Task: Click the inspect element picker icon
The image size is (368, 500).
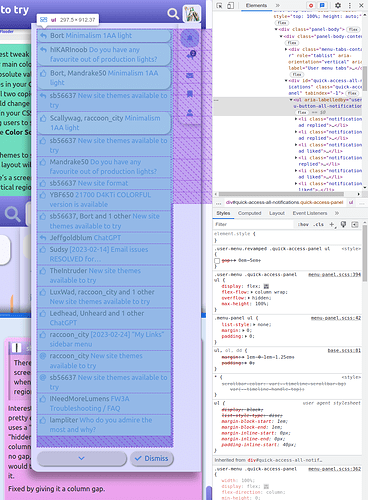Action: (219, 5)
